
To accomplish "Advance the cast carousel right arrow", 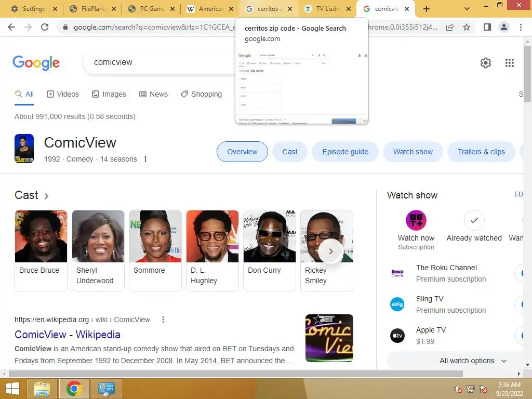I will [x=330, y=251].
